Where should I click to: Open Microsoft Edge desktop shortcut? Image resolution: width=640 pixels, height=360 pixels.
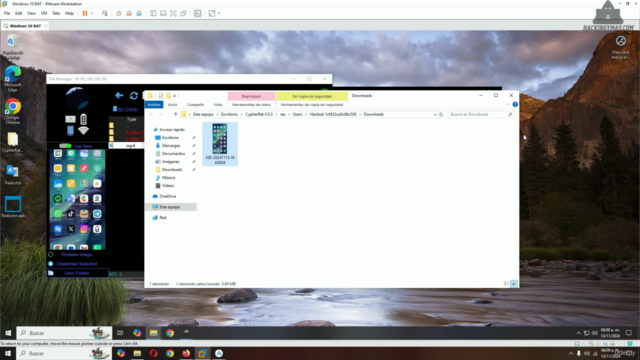pyautogui.click(x=13, y=79)
